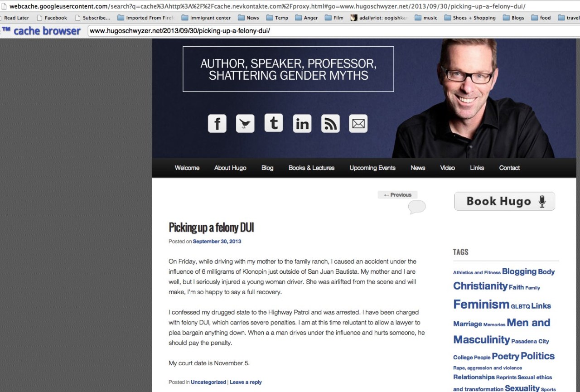The image size is (580, 392).
Task: Click the comment speech bubble icon
Action: (417, 207)
